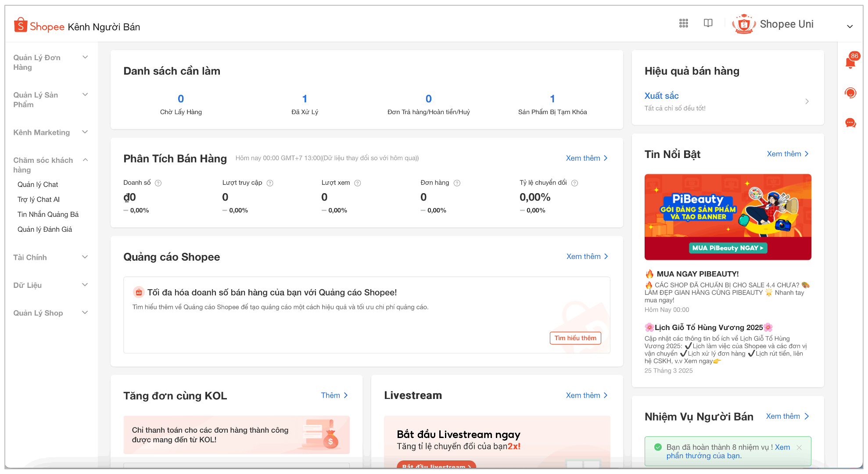Viewport: 868px width, 474px height.
Task: Open the apps grid icon
Action: click(683, 23)
